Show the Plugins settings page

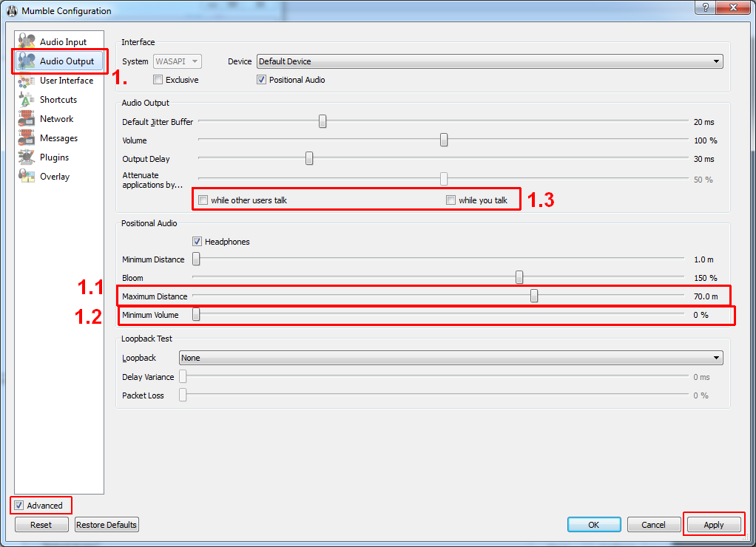point(55,157)
